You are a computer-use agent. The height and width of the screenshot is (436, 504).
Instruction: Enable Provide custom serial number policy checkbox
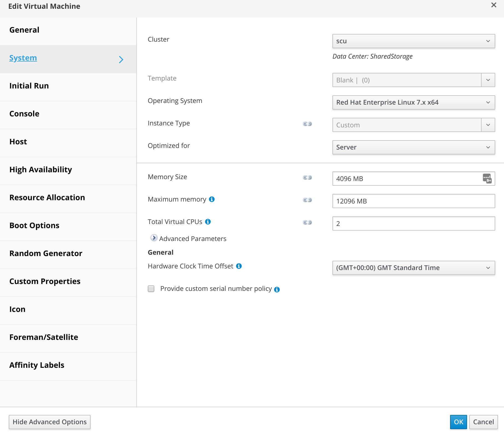[x=151, y=289]
